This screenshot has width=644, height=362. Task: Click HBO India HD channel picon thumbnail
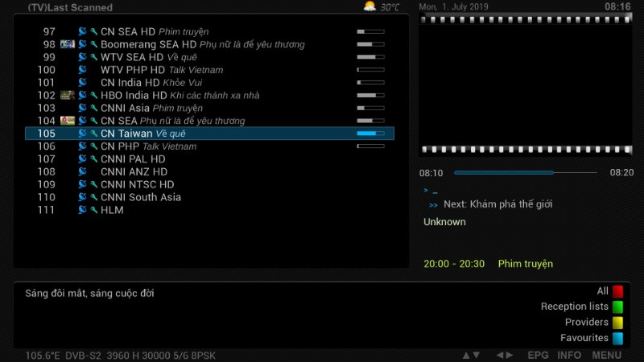tap(68, 95)
